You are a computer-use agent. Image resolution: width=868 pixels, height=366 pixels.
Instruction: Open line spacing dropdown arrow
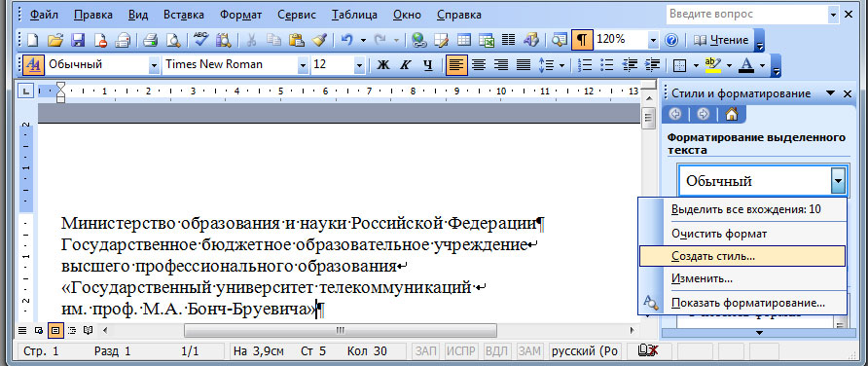(562, 65)
